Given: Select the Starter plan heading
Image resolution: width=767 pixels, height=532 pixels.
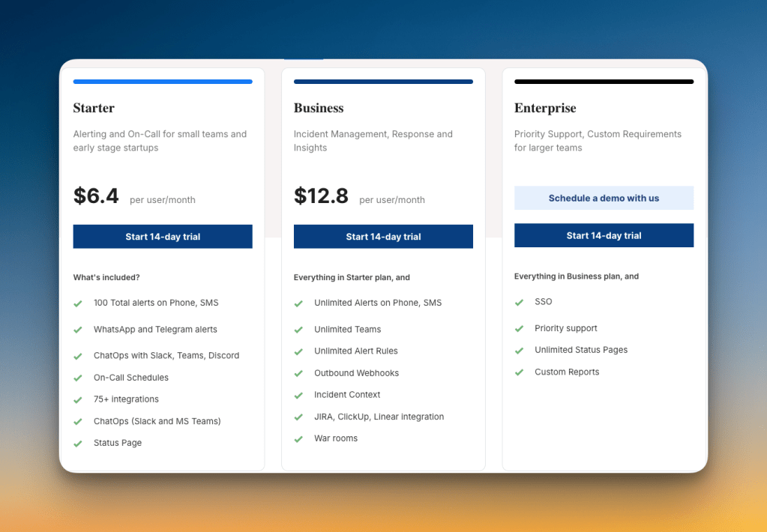Looking at the screenshot, I should (93, 108).
